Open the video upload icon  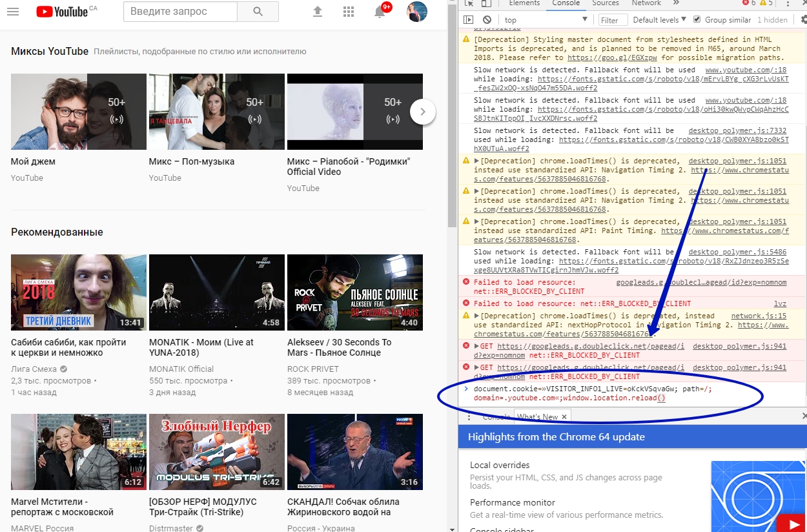317,12
